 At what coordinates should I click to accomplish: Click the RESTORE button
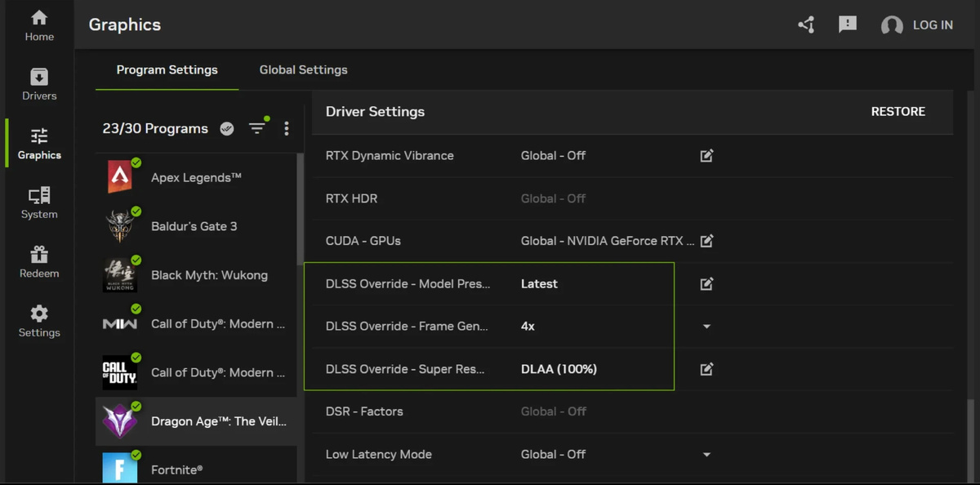coord(898,112)
